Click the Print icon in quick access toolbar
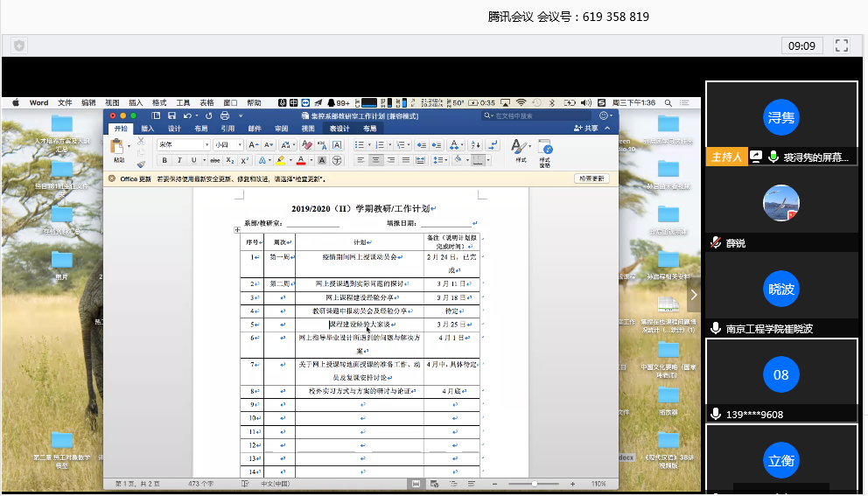Viewport: 868px width, 496px height. (x=225, y=115)
